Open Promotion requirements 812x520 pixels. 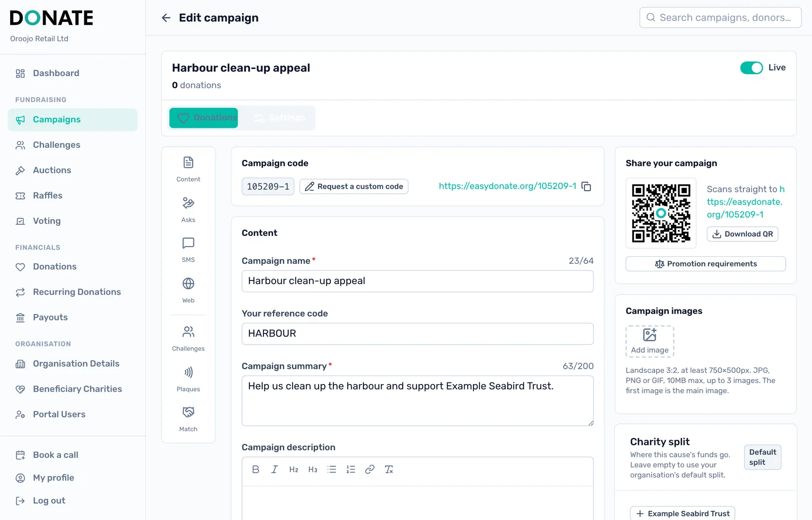705,264
